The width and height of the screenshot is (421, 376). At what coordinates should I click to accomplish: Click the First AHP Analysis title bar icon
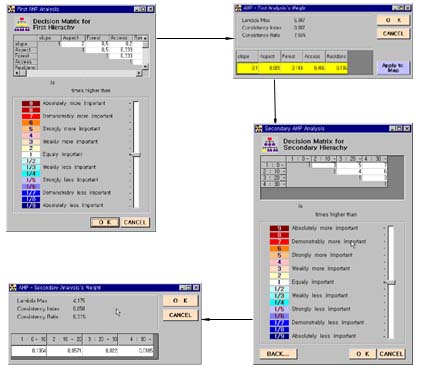(x=12, y=9)
